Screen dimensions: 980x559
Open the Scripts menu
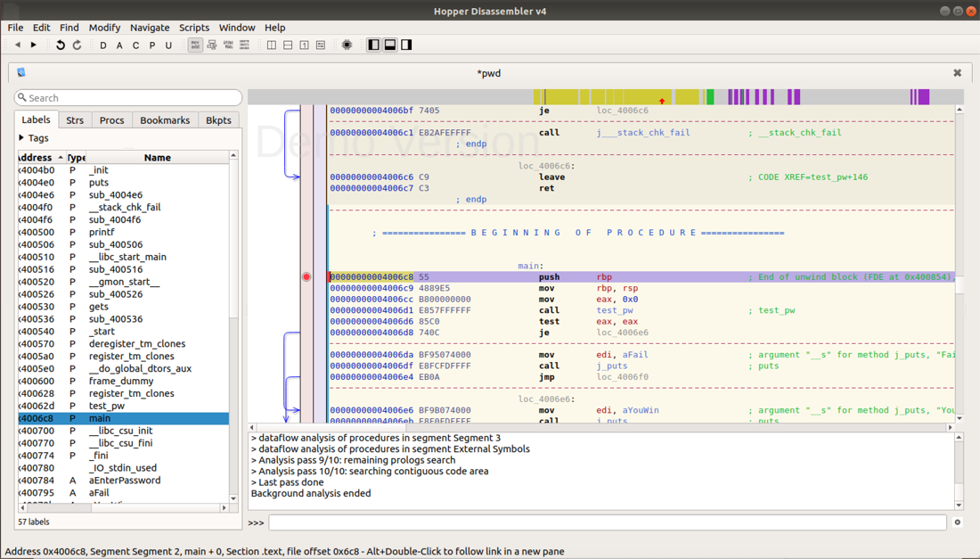click(x=193, y=28)
